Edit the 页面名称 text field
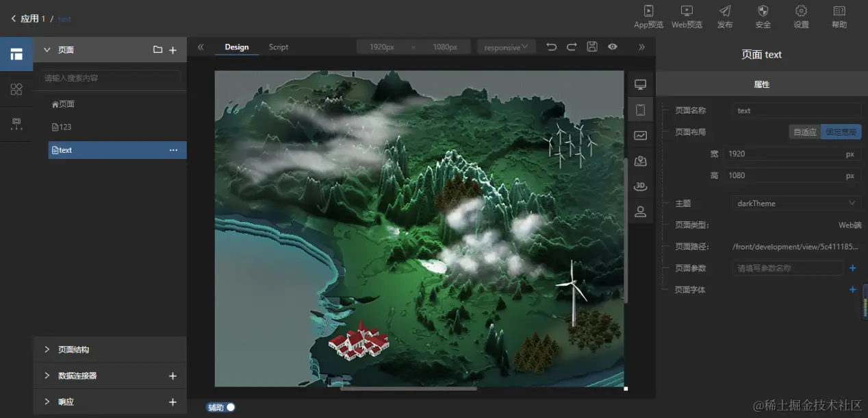 [796, 110]
